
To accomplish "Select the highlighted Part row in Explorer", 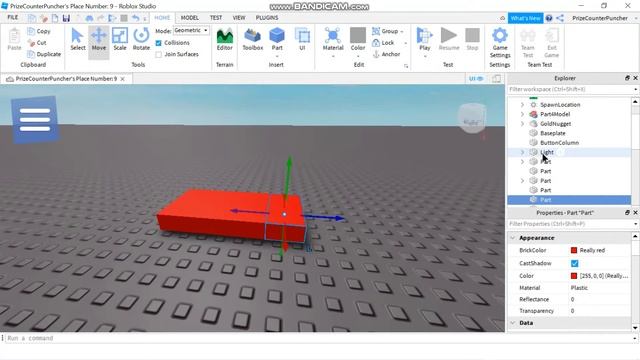I will point(569,200).
